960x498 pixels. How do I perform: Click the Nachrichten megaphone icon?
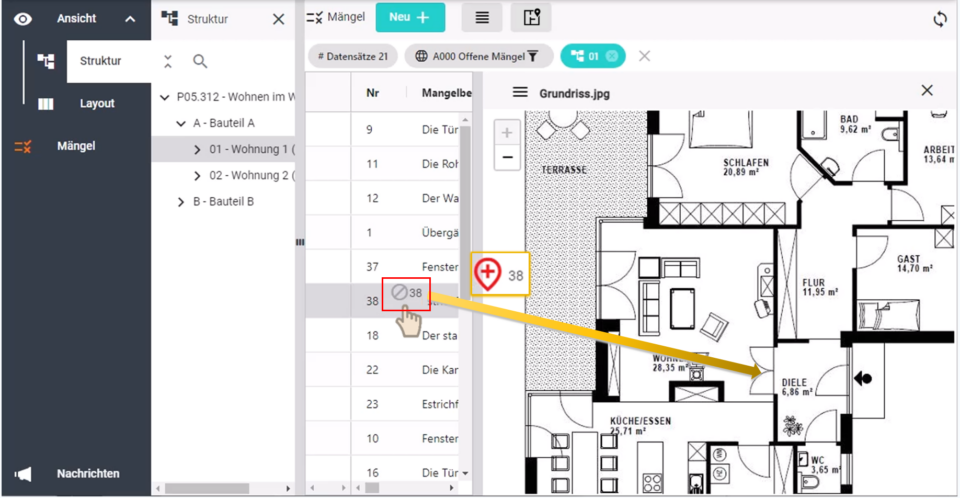coord(23,474)
